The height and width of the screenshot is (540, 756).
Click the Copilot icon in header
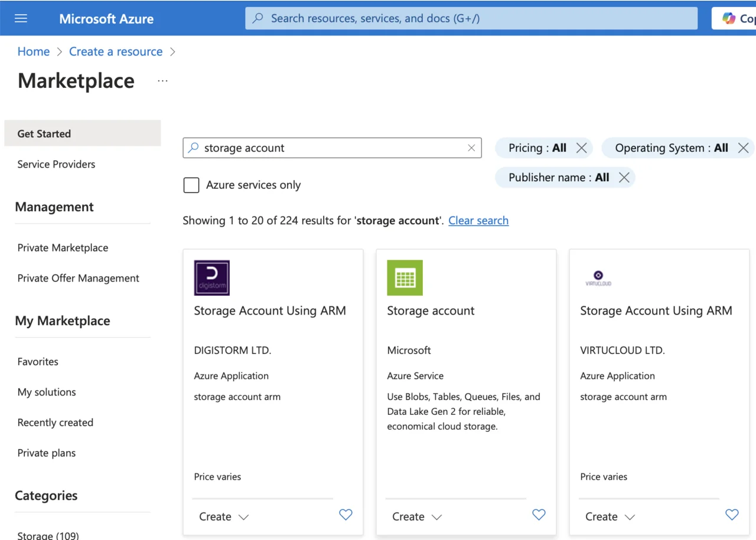[729, 18]
